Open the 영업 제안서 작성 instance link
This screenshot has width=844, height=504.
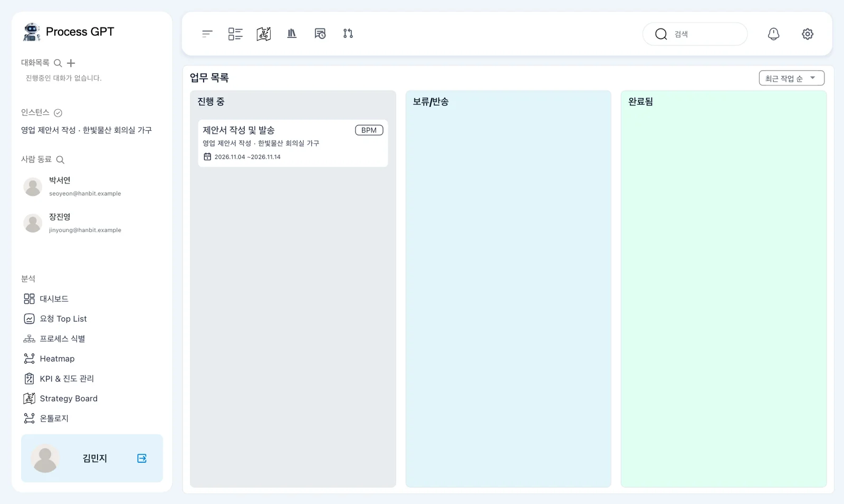[x=87, y=130]
